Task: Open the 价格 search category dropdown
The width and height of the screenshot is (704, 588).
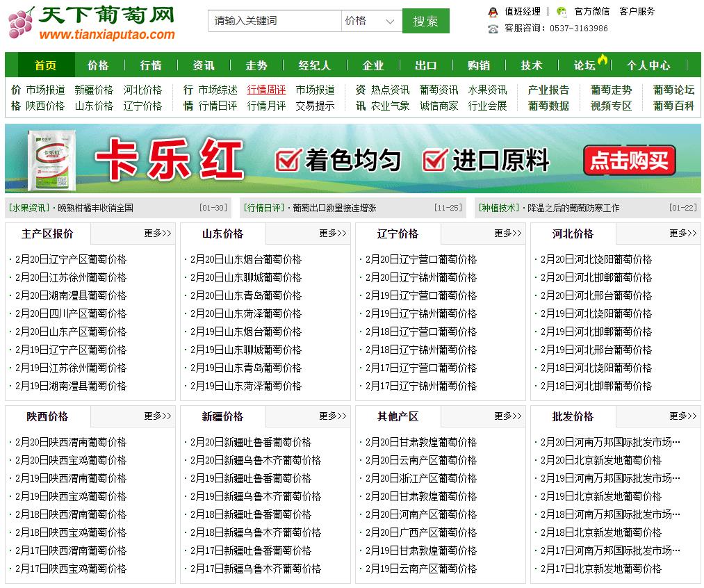Action: coord(371,21)
